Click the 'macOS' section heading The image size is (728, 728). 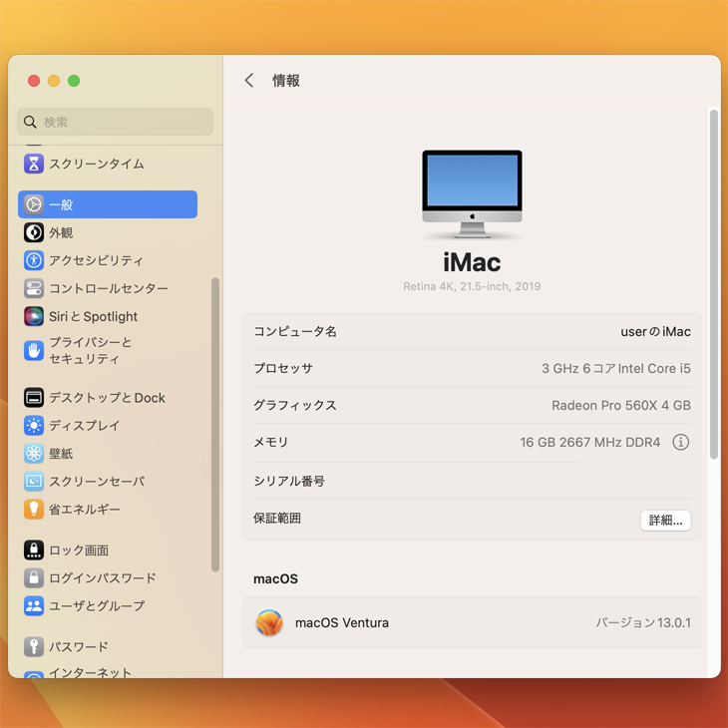tap(276, 579)
